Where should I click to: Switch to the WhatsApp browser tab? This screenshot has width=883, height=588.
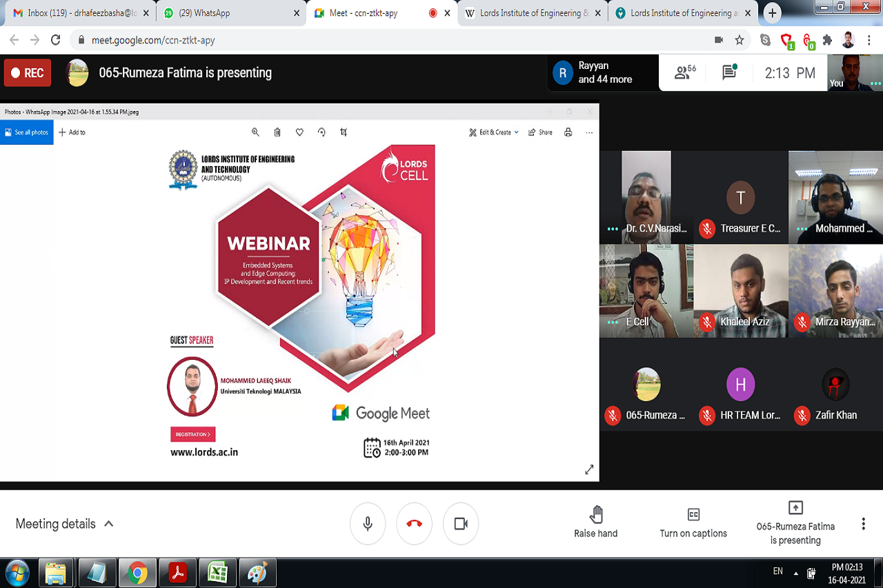pyautogui.click(x=228, y=13)
